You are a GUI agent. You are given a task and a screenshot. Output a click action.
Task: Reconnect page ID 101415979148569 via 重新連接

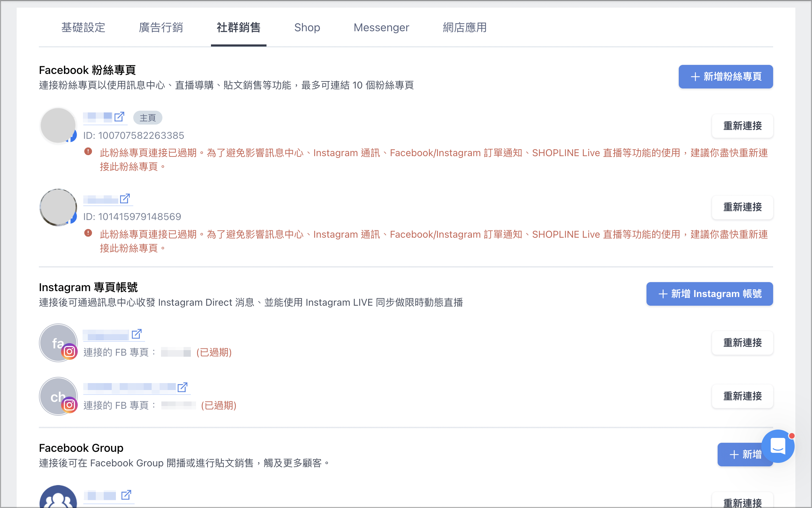[743, 208]
